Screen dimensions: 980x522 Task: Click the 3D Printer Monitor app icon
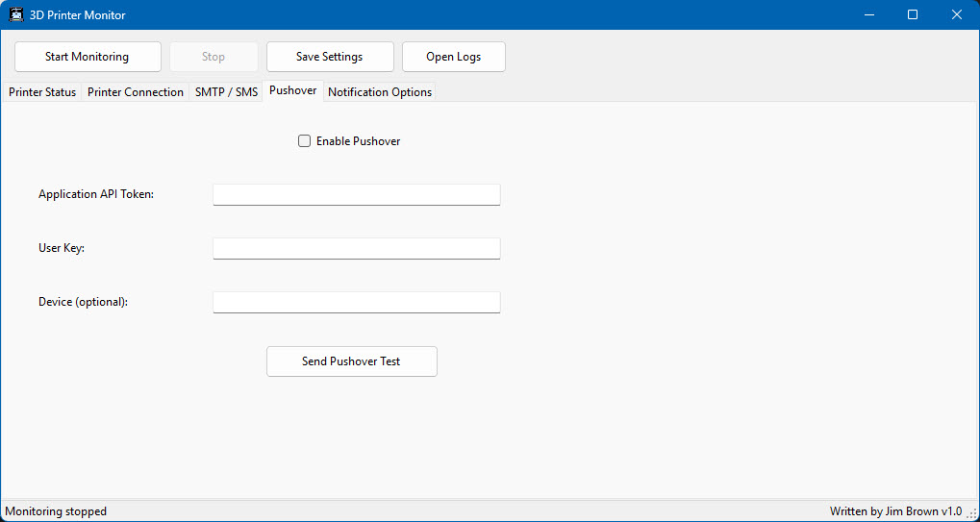click(x=15, y=15)
